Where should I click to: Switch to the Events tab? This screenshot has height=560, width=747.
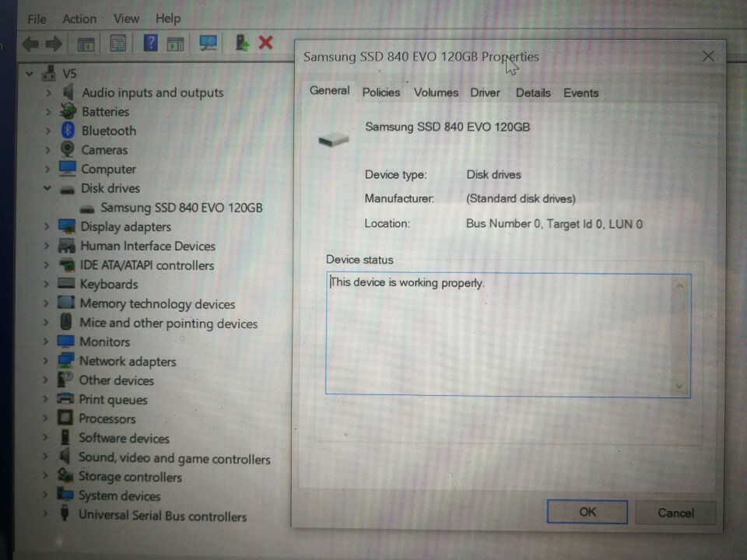[x=580, y=93]
